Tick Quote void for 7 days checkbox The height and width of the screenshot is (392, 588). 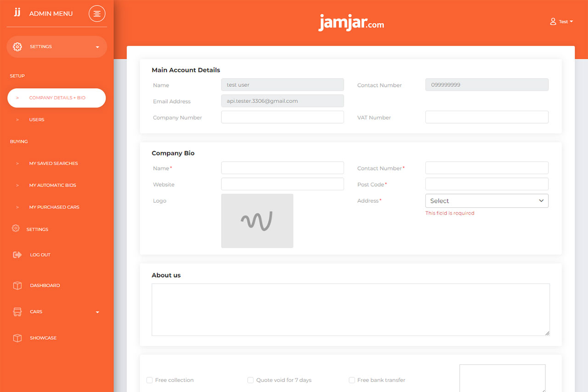coord(250,380)
